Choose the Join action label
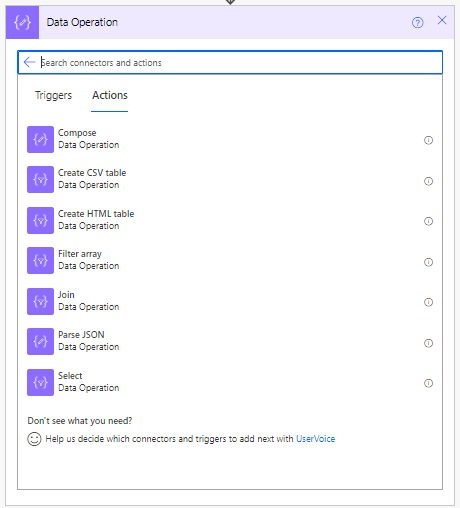The image size is (460, 508). click(x=66, y=295)
